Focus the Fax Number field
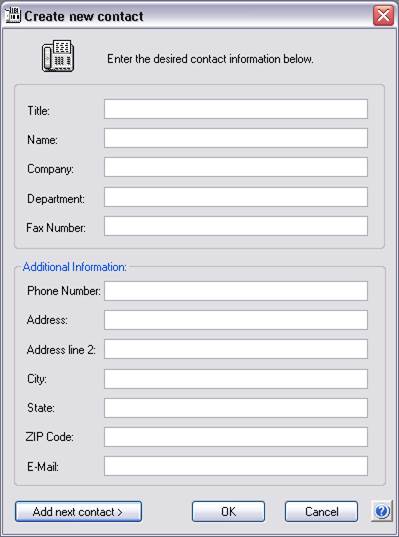This screenshot has width=399, height=537. 236,226
